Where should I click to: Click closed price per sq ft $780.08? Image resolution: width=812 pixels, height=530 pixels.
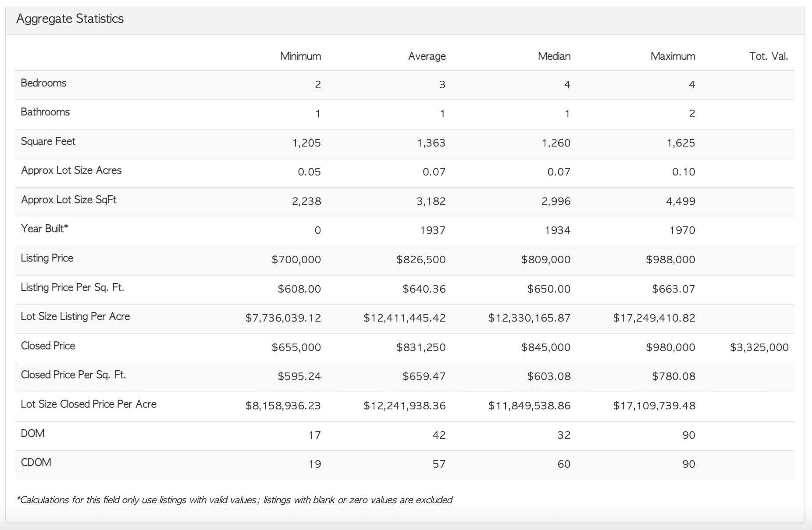tap(674, 376)
